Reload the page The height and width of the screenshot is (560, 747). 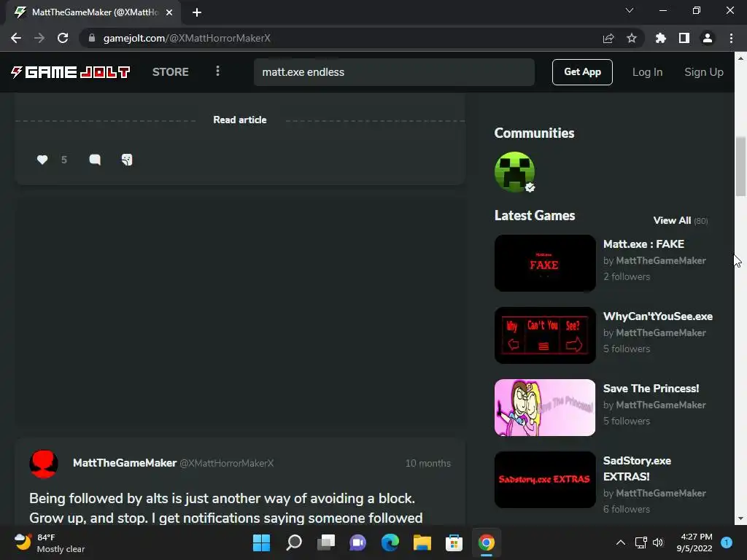[x=63, y=38]
